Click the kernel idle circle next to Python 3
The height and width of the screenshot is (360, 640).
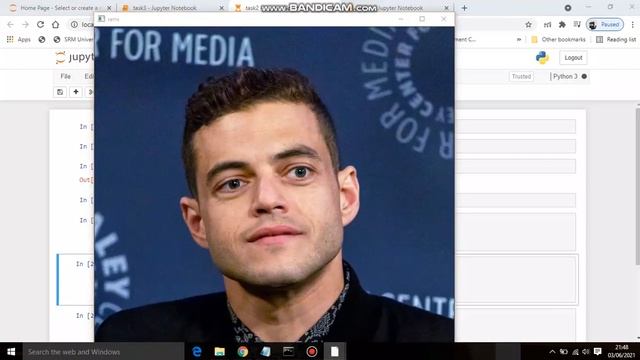point(584,76)
